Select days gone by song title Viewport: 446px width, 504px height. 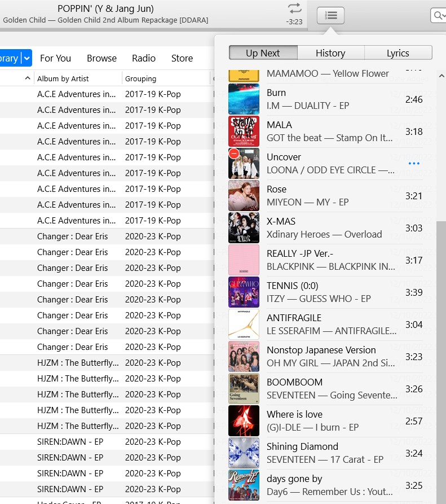(294, 479)
